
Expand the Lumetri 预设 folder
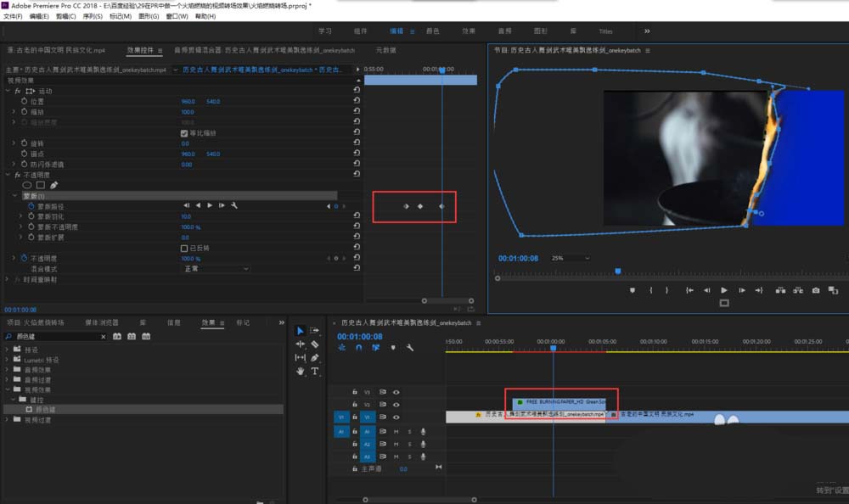[x=8, y=360]
